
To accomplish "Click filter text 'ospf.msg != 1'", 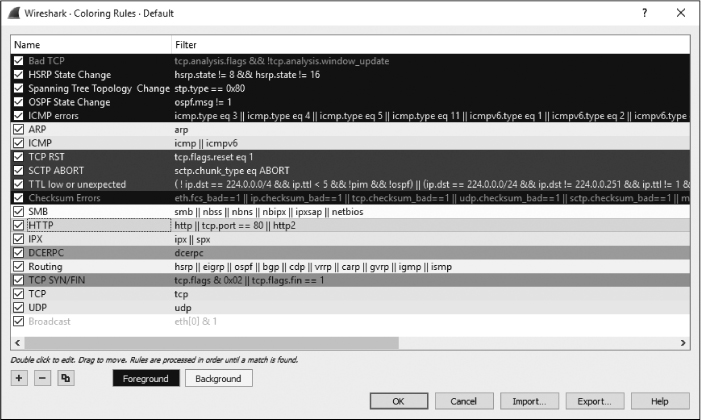I will pyautogui.click(x=203, y=102).
